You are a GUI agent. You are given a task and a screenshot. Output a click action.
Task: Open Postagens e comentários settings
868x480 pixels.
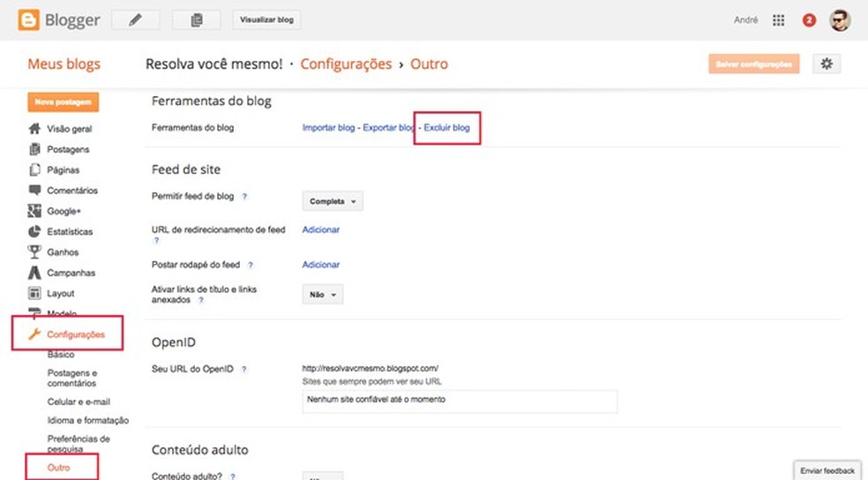72,379
